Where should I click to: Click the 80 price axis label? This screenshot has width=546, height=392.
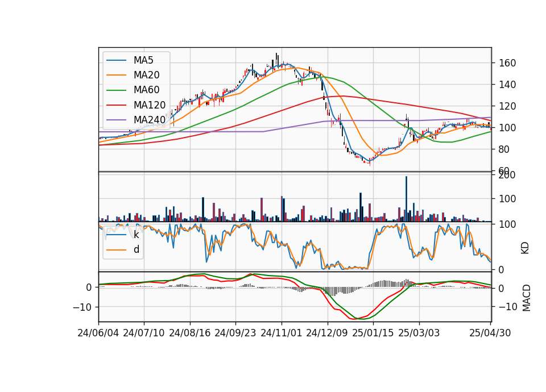pos(504,149)
